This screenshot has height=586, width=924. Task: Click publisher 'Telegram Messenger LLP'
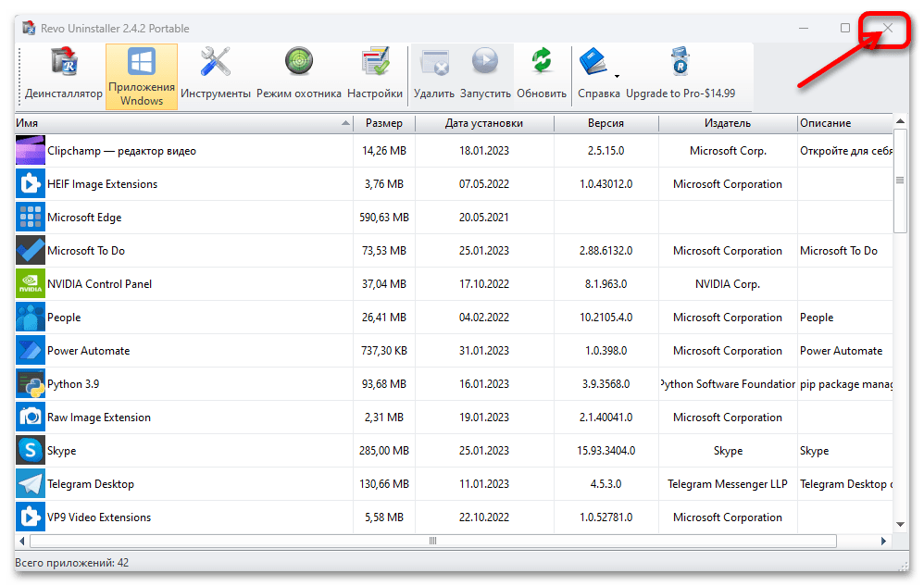tap(727, 484)
